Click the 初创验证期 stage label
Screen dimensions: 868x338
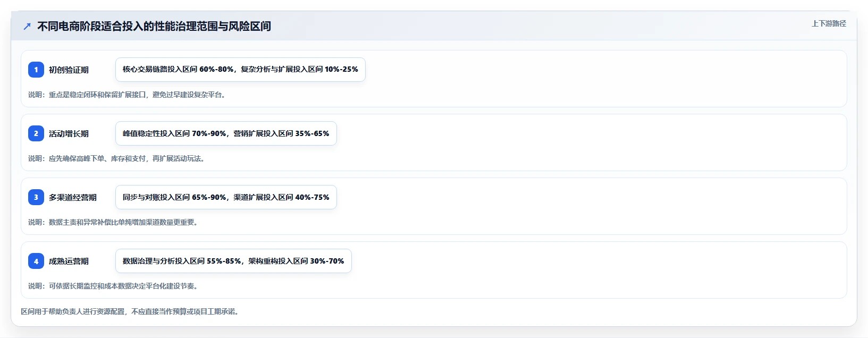(x=69, y=70)
